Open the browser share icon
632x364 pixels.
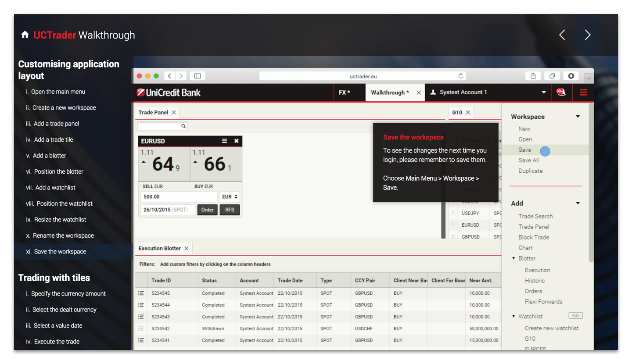pyautogui.click(x=533, y=76)
